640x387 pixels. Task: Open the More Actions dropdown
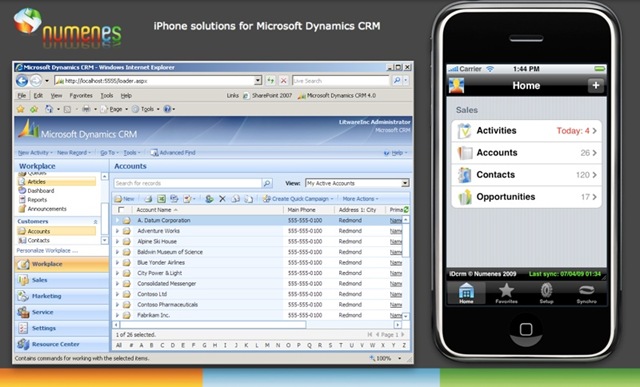(360, 199)
